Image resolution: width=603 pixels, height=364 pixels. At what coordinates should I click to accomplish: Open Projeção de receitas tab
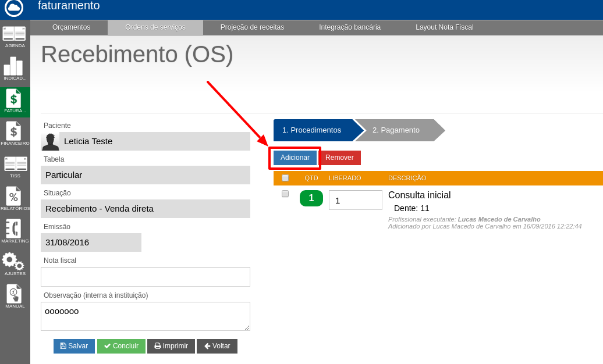point(252,27)
